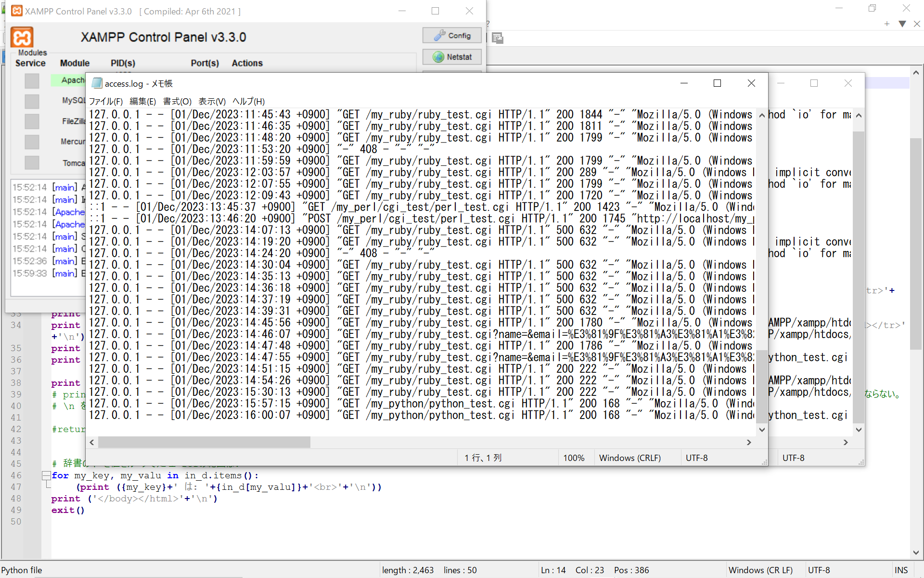Open the 編集(E) menu in notepad
The height and width of the screenshot is (578, 924).
142,101
